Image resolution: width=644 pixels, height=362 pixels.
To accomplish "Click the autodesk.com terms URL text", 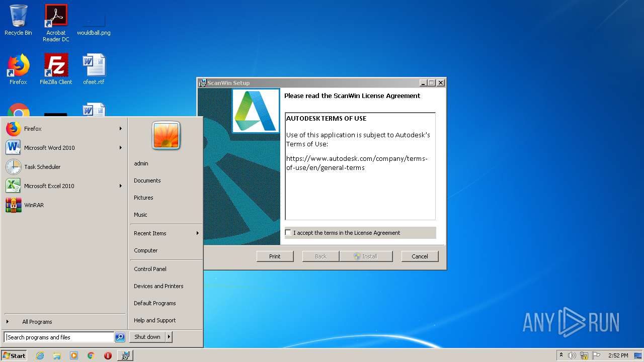I will [x=357, y=163].
